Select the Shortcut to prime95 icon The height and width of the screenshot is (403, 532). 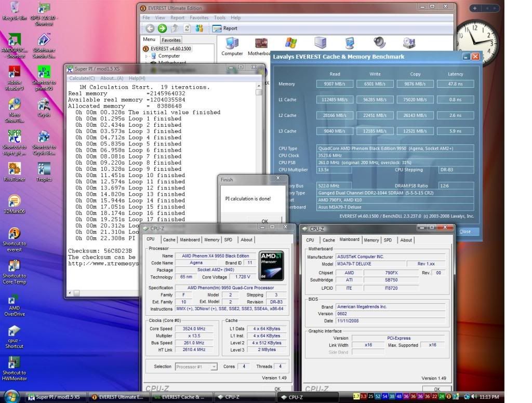click(x=44, y=78)
